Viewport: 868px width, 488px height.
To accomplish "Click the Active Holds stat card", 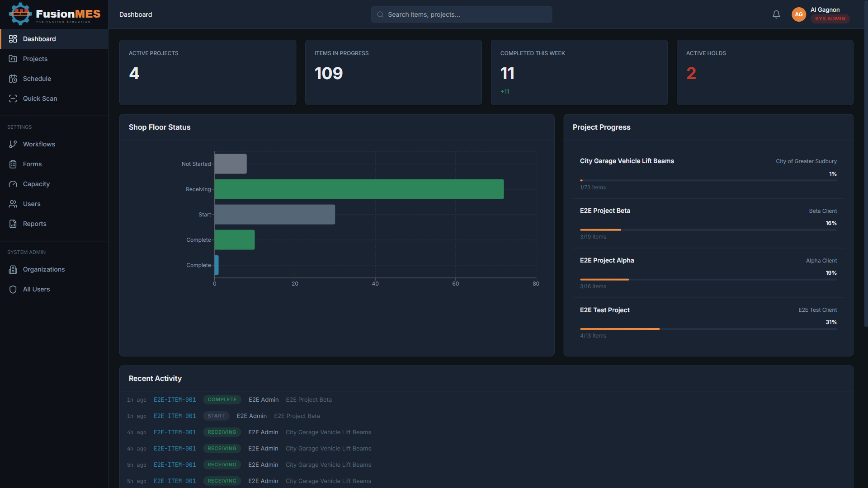I will click(764, 72).
